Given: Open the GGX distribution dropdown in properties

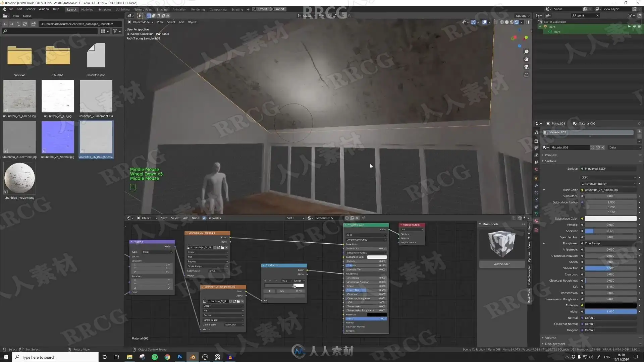Looking at the screenshot, I should coord(608,177).
